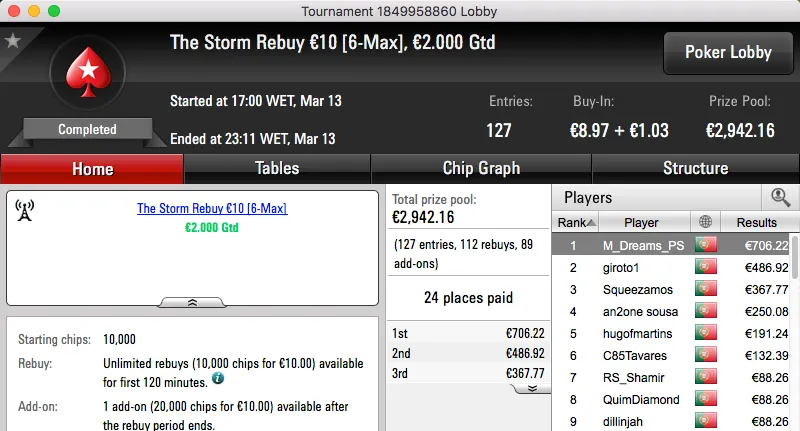The height and width of the screenshot is (431, 800).
Task: Sort players by Results column
Action: point(755,223)
